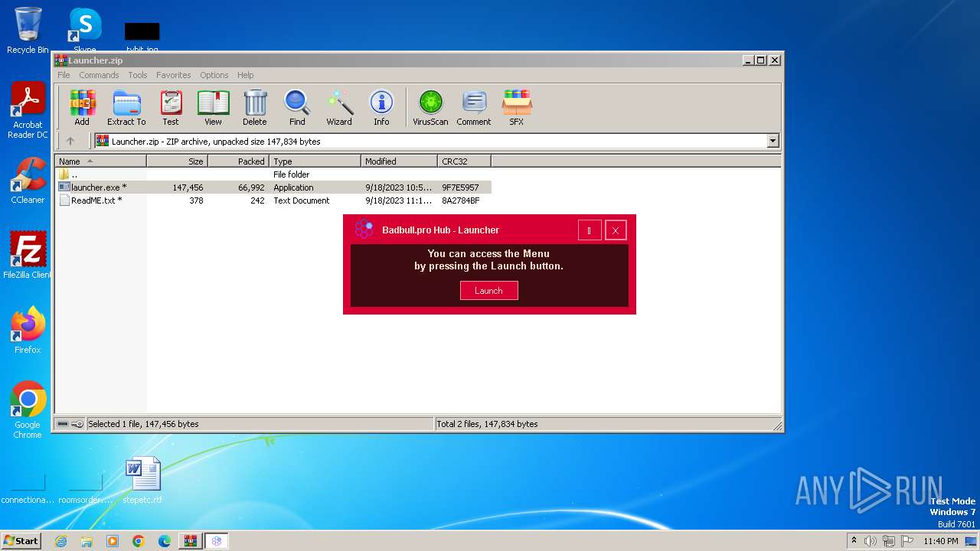Expand the archive path dropdown
Image resolution: width=980 pixels, height=551 pixels.
[773, 141]
